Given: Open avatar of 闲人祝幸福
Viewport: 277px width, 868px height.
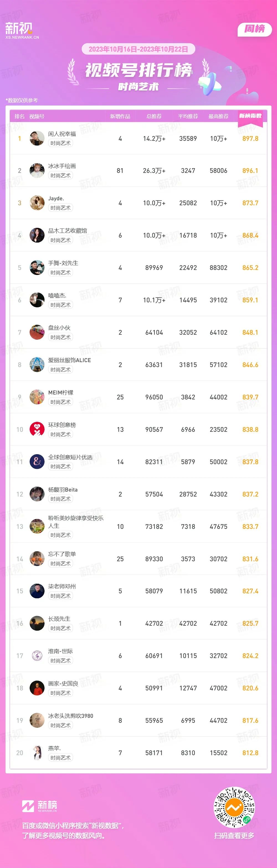Looking at the screenshot, I should coord(37,138).
